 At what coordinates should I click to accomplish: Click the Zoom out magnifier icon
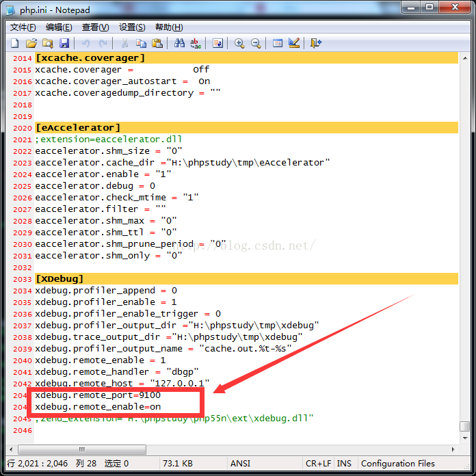coord(256,43)
